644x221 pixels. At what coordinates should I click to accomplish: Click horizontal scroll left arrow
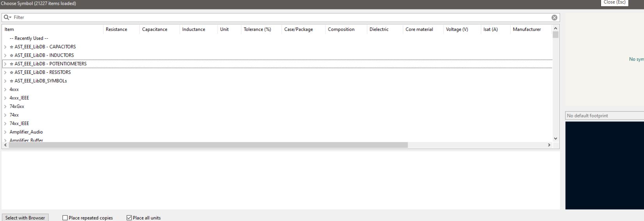[x=5, y=145]
